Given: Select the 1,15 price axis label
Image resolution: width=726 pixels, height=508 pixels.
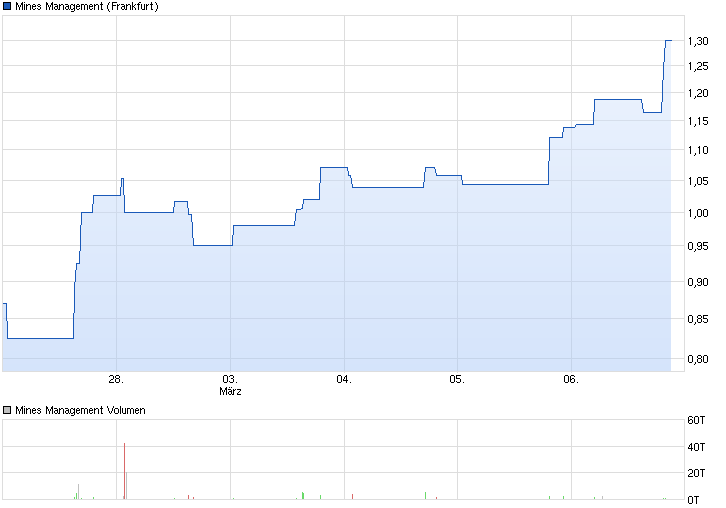Looking at the screenshot, I should [x=698, y=121].
